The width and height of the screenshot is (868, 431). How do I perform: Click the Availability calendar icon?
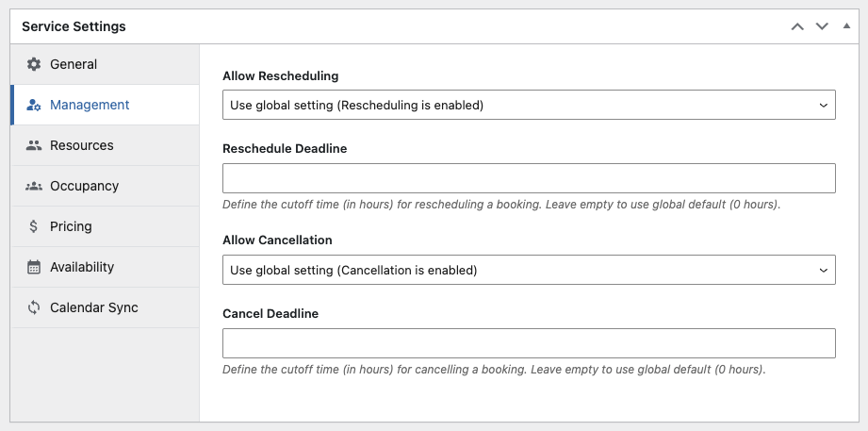coord(34,267)
